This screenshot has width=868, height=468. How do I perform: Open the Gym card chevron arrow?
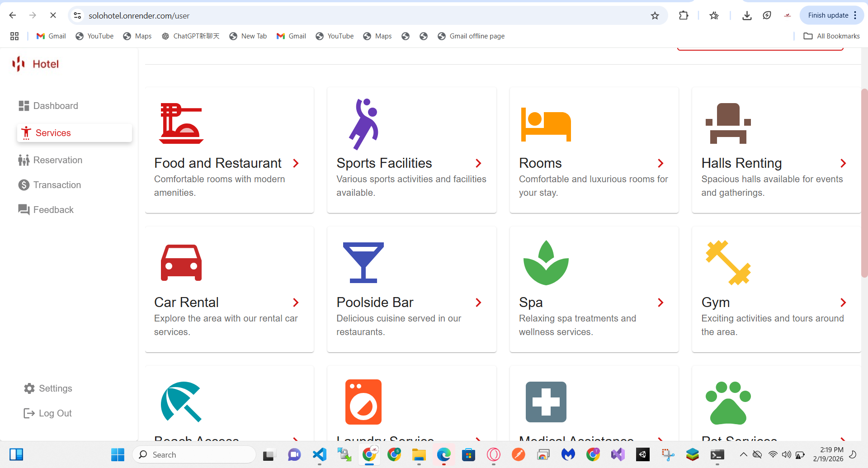pyautogui.click(x=843, y=303)
